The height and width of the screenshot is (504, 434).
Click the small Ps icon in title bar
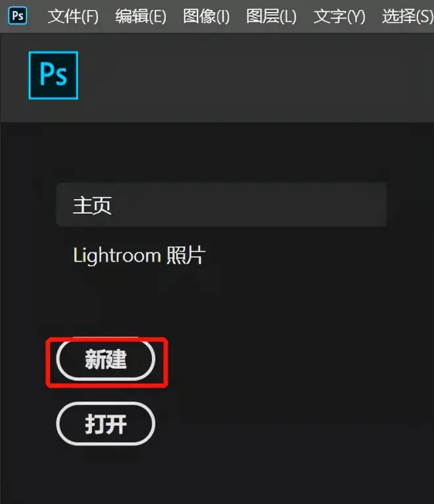coord(18,16)
